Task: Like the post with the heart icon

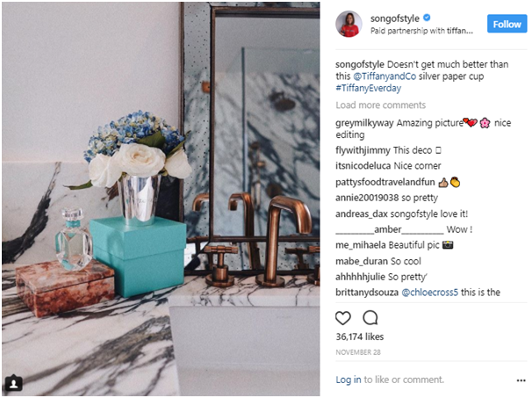Action: [x=342, y=318]
